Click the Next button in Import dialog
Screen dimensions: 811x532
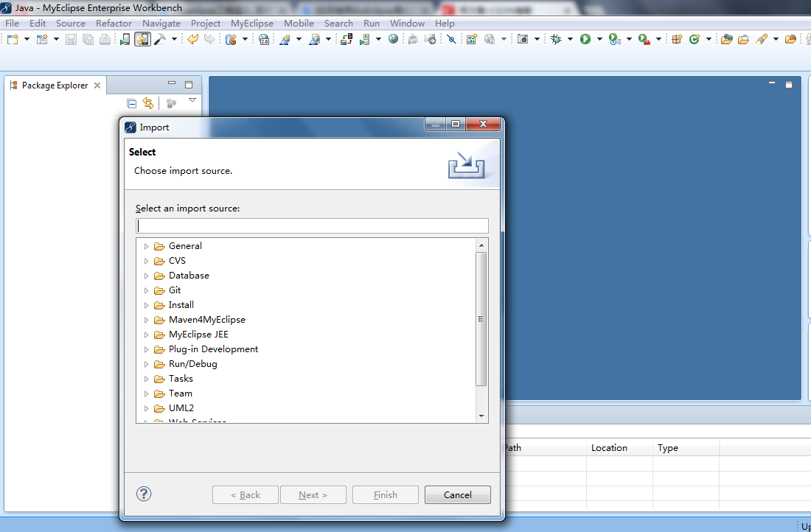(x=313, y=494)
